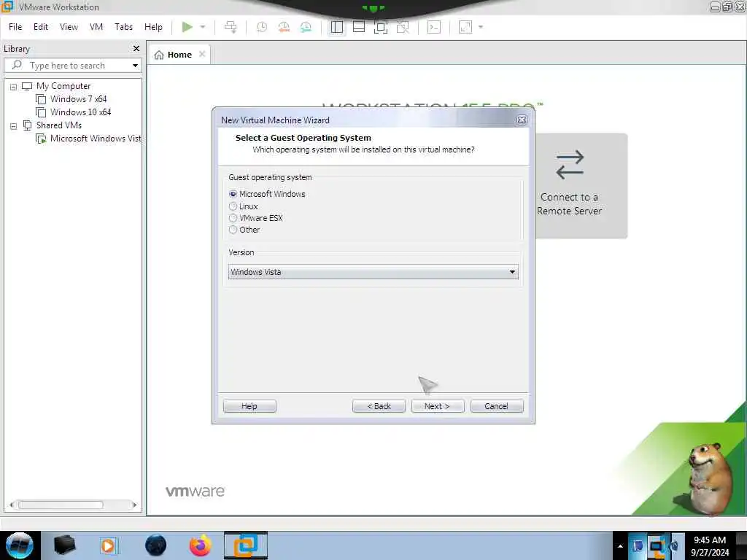Open the Snapshot Manager icon

coord(306,27)
